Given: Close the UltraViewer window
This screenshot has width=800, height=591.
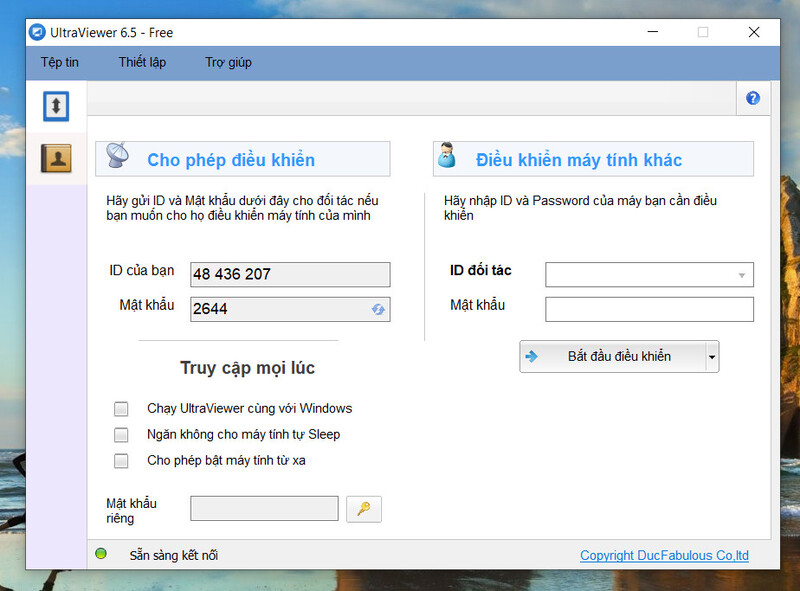Looking at the screenshot, I should point(754,32).
